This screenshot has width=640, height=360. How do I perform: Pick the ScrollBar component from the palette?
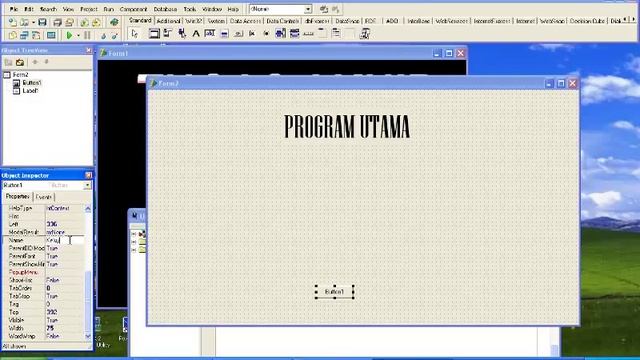309,34
